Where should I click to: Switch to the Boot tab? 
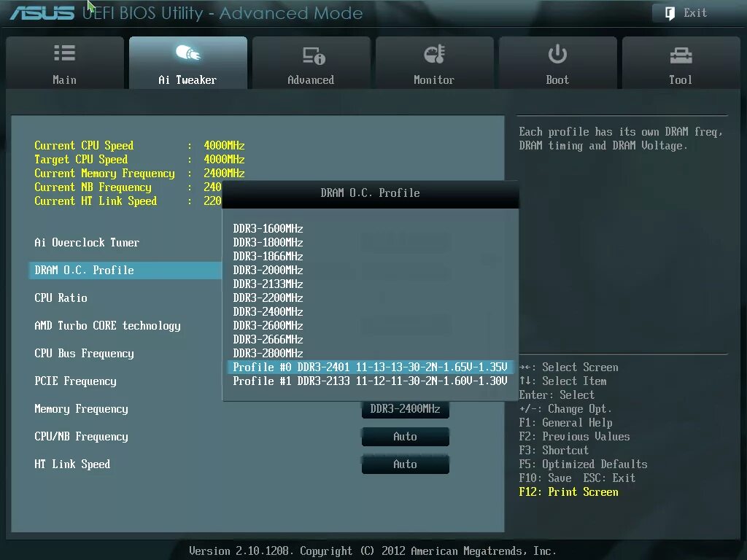(558, 63)
